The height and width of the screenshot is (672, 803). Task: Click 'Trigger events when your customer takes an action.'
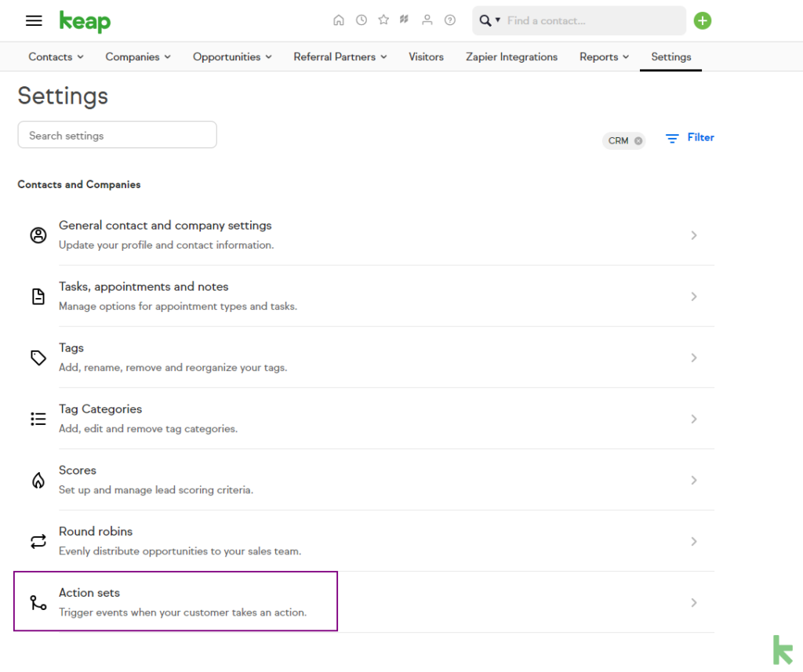click(x=183, y=612)
